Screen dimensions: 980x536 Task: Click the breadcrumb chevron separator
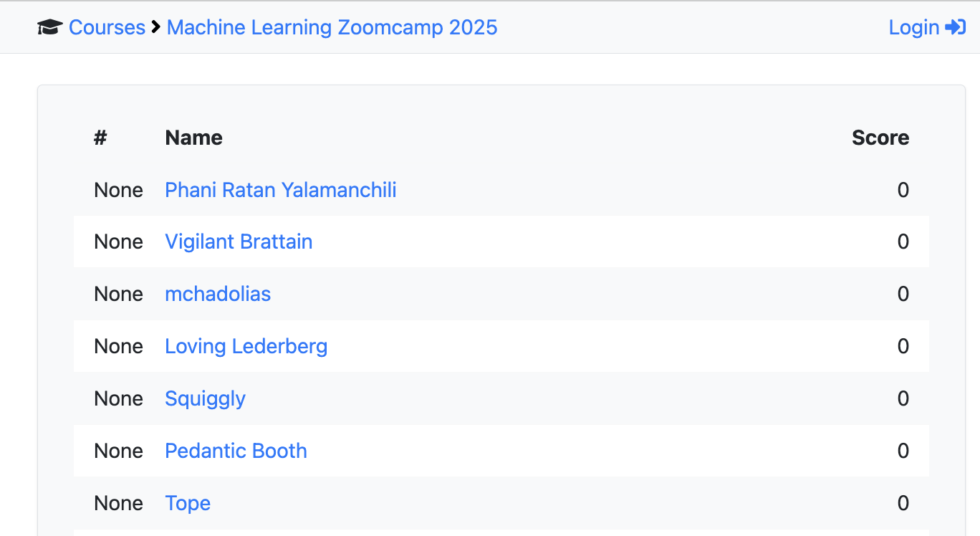(x=156, y=28)
